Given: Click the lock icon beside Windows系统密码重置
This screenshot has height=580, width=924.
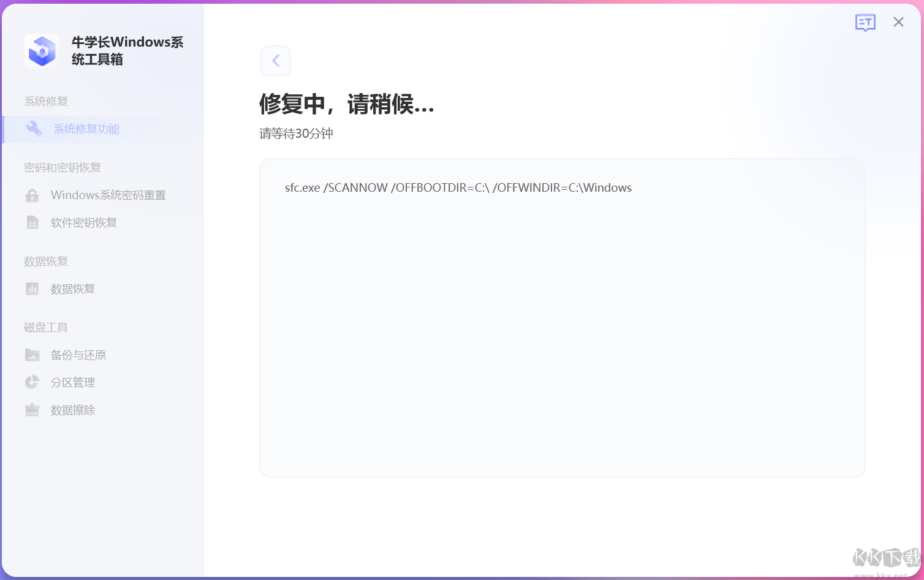Looking at the screenshot, I should 32,195.
